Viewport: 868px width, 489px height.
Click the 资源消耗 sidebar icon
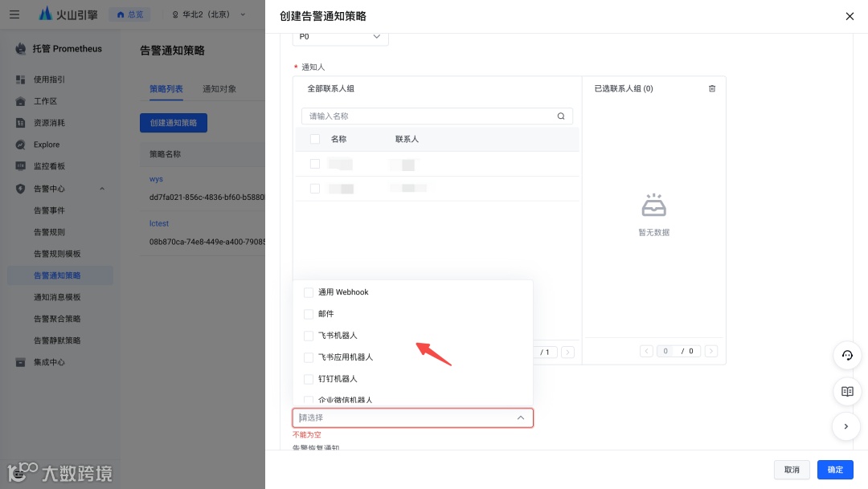pos(20,123)
